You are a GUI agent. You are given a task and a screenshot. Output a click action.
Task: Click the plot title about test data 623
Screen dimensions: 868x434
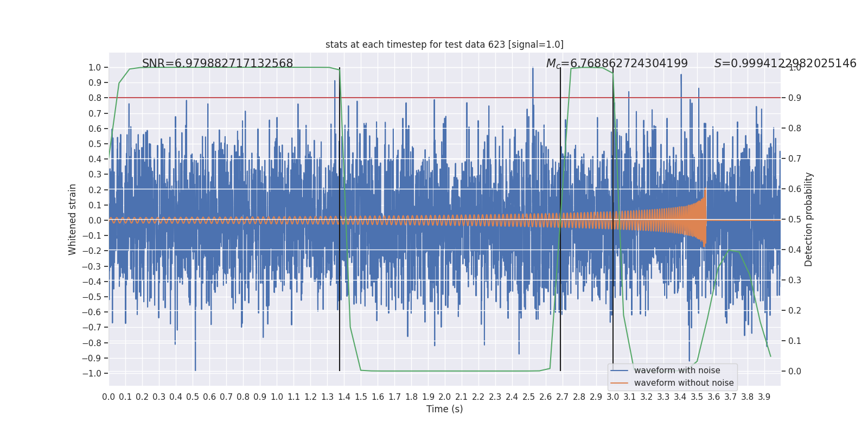coord(444,44)
